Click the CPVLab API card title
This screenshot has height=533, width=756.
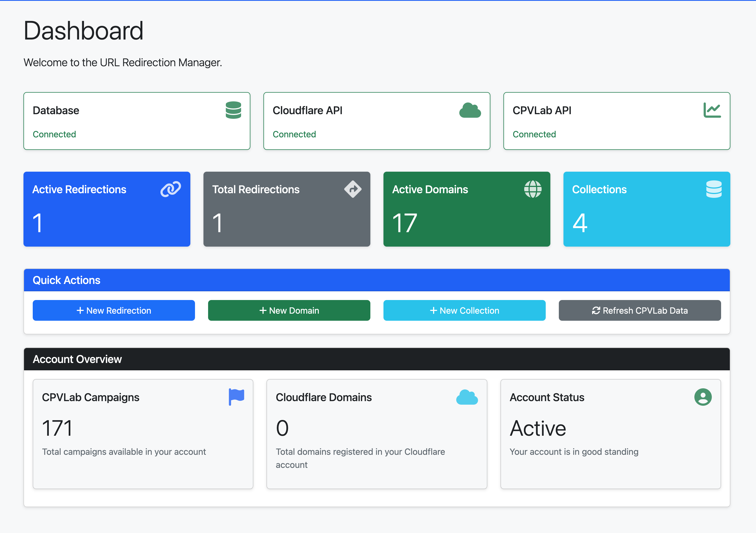(x=542, y=110)
